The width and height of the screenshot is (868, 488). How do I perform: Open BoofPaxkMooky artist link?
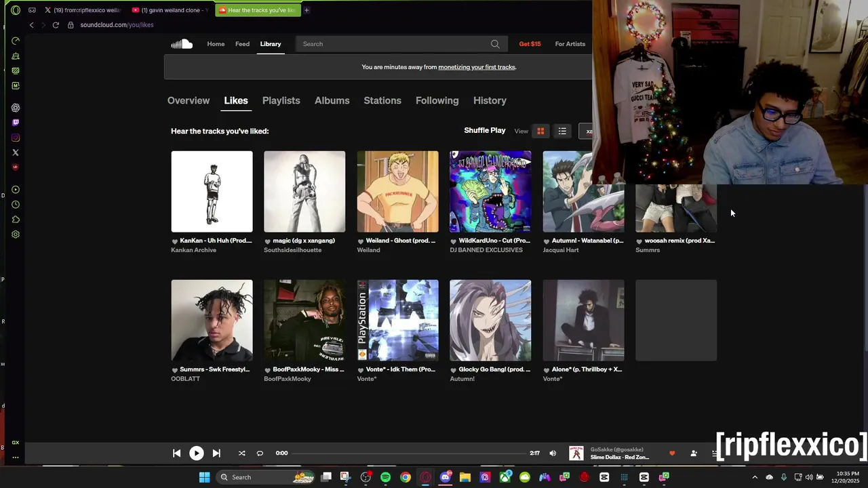288,379
